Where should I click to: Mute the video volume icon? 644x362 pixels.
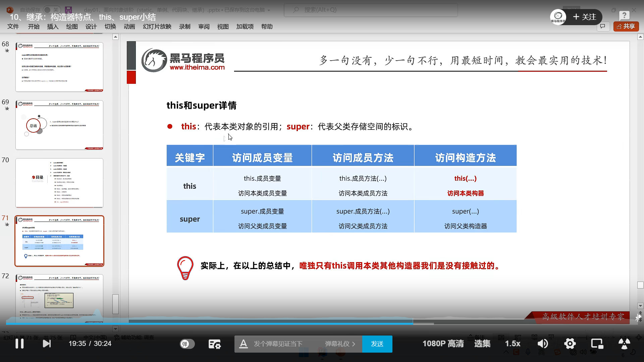point(542,344)
